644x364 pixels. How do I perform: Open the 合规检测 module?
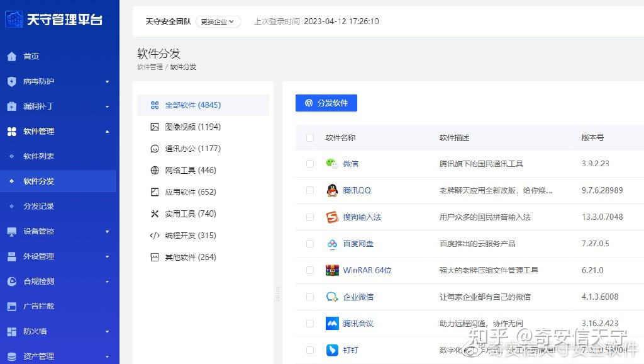pyautogui.click(x=38, y=282)
